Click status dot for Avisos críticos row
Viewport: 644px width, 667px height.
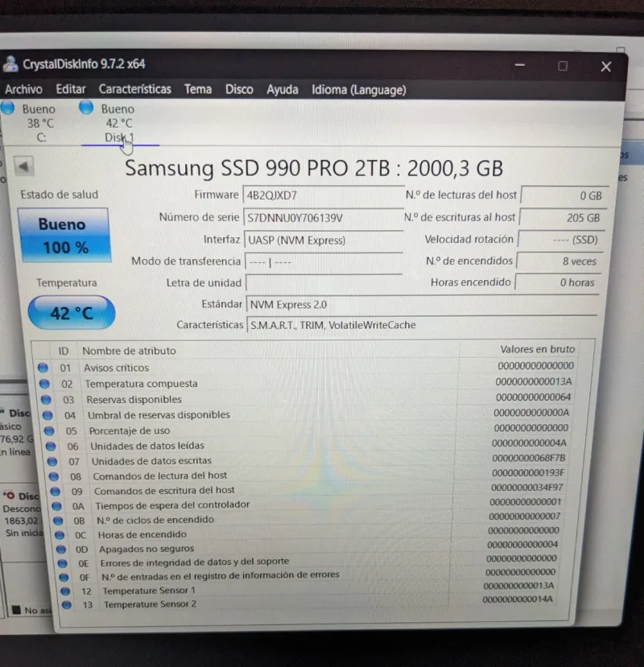[43, 368]
